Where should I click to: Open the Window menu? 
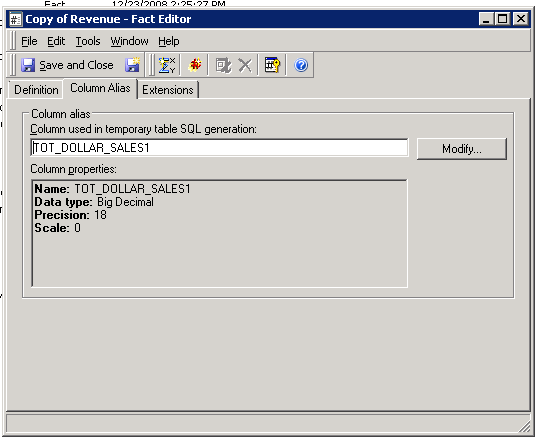(129, 41)
